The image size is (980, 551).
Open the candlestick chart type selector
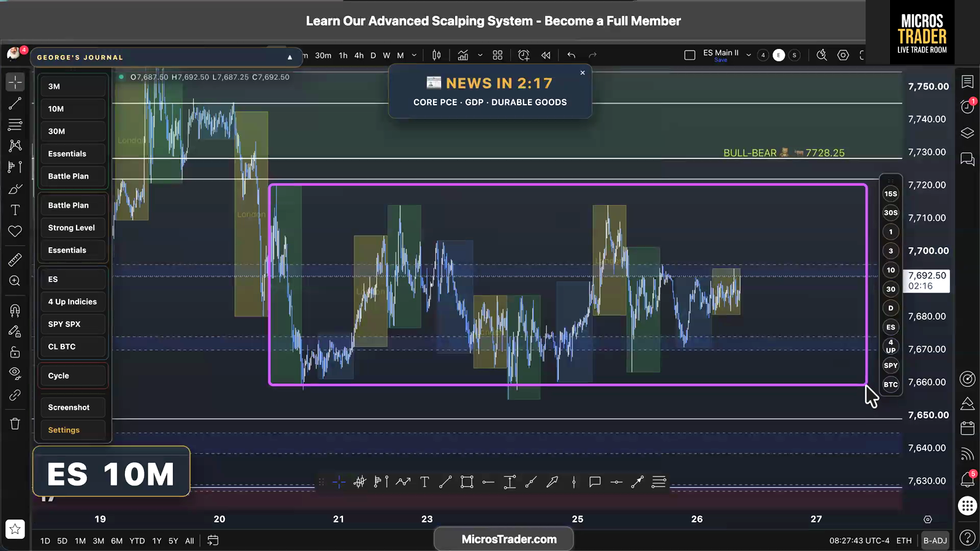[x=437, y=55]
